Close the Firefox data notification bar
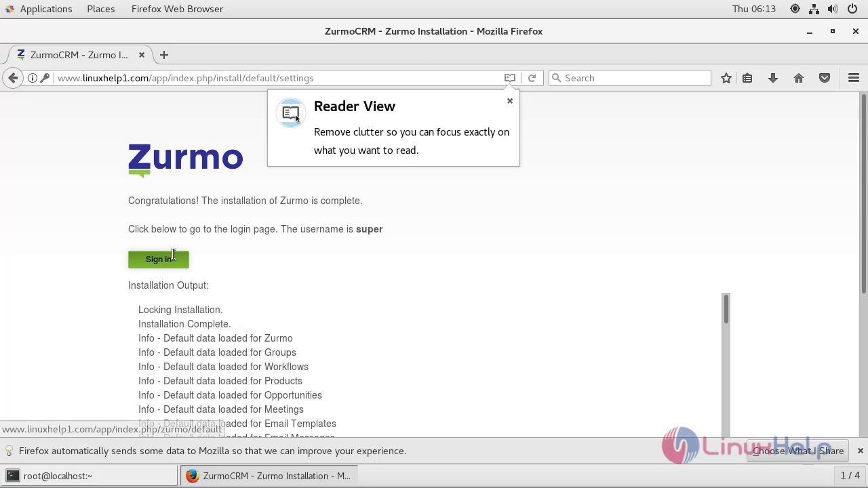Viewport: 868px width, 488px height. (x=860, y=451)
